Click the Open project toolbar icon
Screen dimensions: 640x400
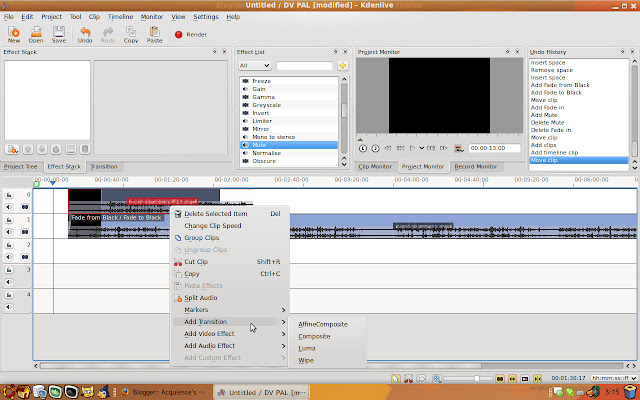click(36, 35)
